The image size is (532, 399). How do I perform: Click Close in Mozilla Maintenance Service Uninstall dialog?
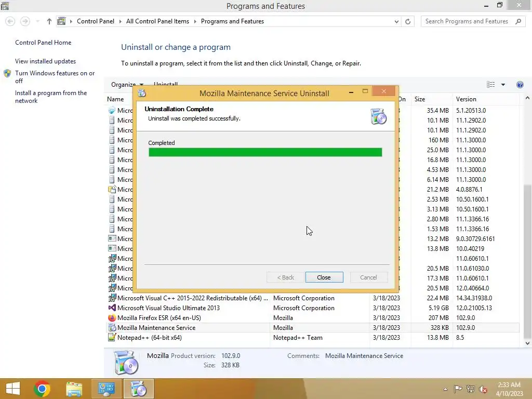coord(324,277)
